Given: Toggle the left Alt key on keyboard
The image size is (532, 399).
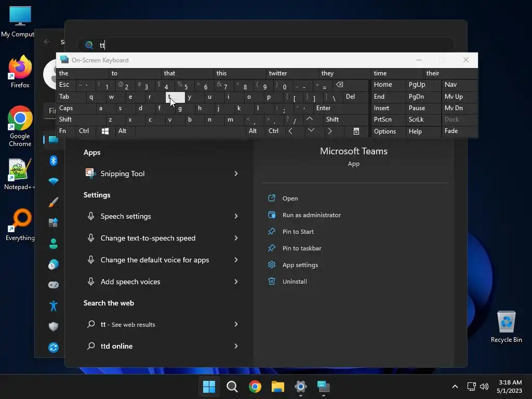Looking at the screenshot, I should click(125, 131).
